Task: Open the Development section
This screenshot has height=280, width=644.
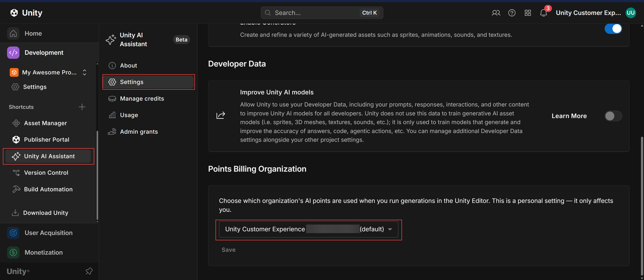Action: coord(49,53)
